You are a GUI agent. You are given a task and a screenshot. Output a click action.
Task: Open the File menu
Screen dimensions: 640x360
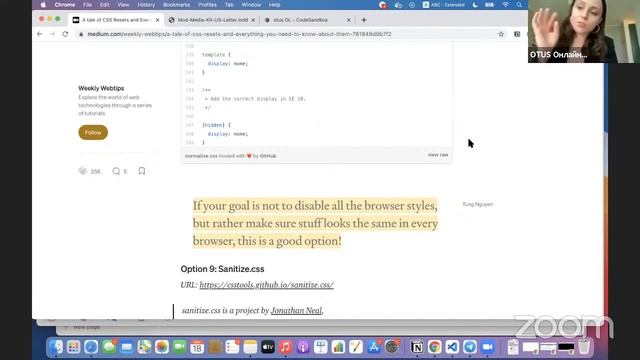coord(87,5)
